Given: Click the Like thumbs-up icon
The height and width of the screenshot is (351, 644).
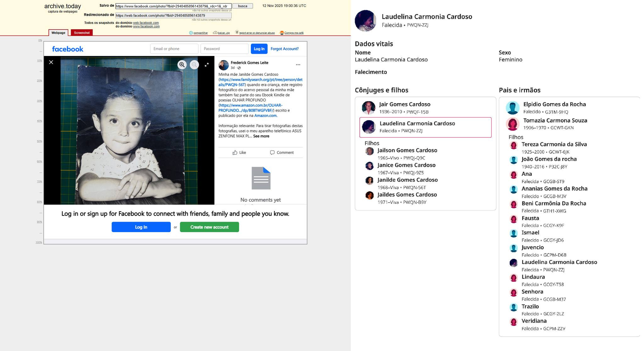Looking at the screenshot, I should pos(235,153).
